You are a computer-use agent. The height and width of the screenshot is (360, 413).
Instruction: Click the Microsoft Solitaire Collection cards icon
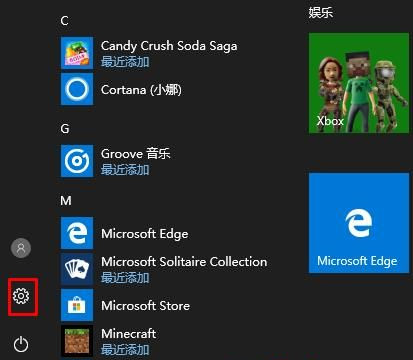pos(77,269)
